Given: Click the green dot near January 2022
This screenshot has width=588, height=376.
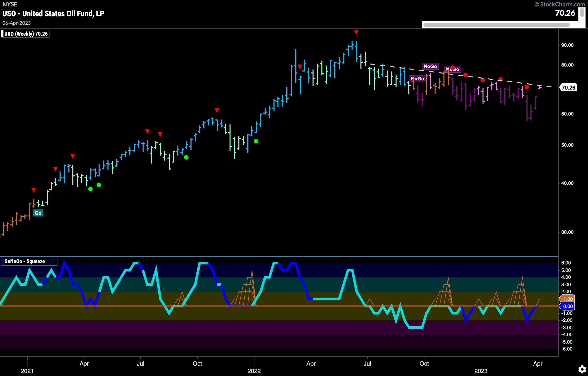Looking at the screenshot, I should tap(256, 141).
